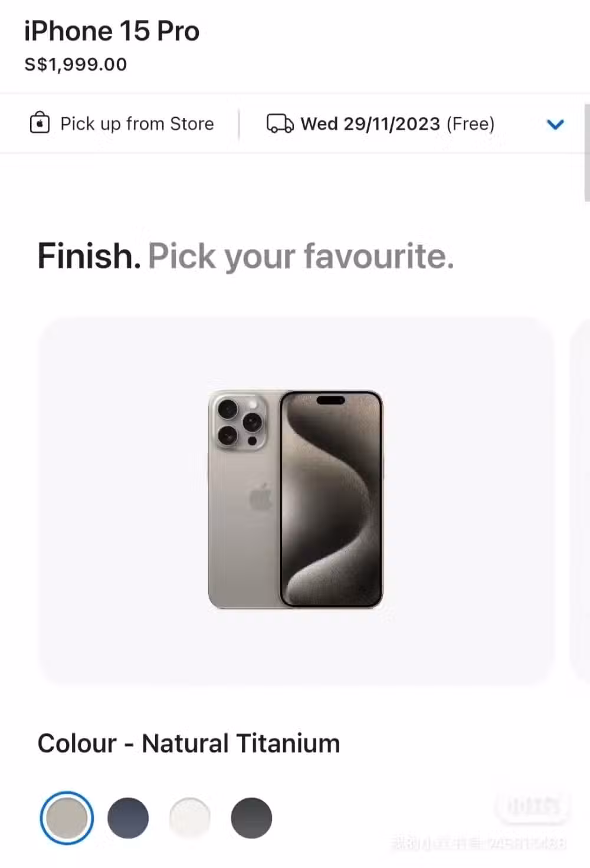The width and height of the screenshot is (590, 868).
Task: Click the store pickup bag icon
Action: pos(40,123)
